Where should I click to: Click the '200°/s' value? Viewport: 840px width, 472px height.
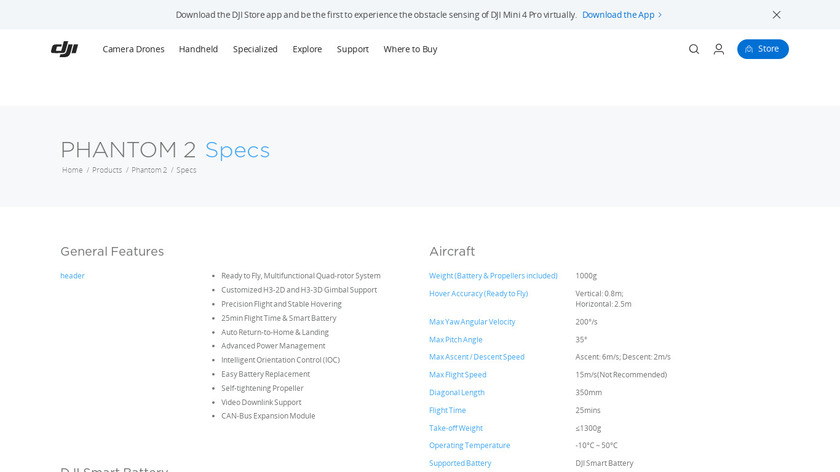[x=586, y=322]
